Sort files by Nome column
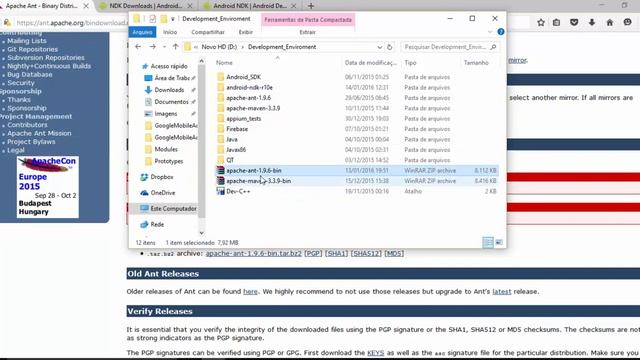The height and width of the screenshot is (360, 640). point(224,62)
